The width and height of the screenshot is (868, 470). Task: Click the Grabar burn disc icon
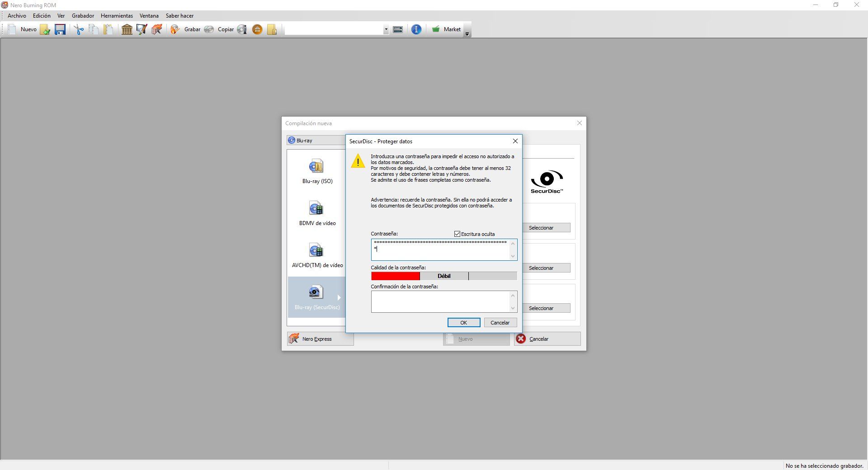pos(175,29)
